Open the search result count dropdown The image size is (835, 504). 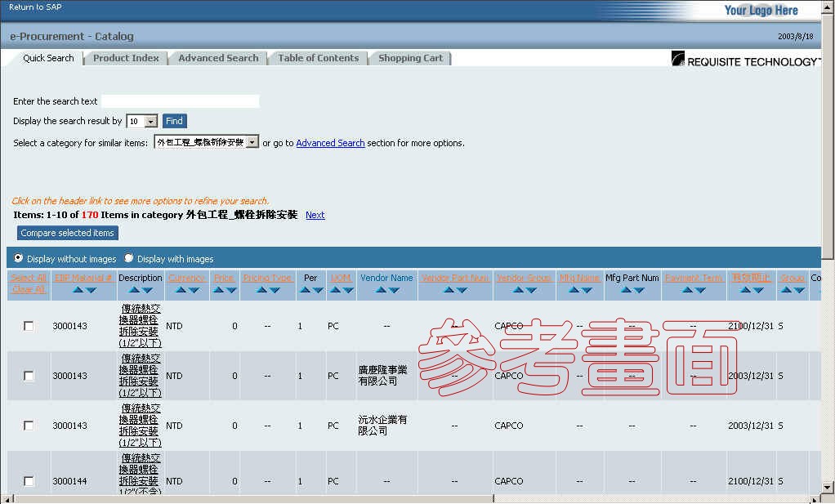pyautogui.click(x=150, y=122)
